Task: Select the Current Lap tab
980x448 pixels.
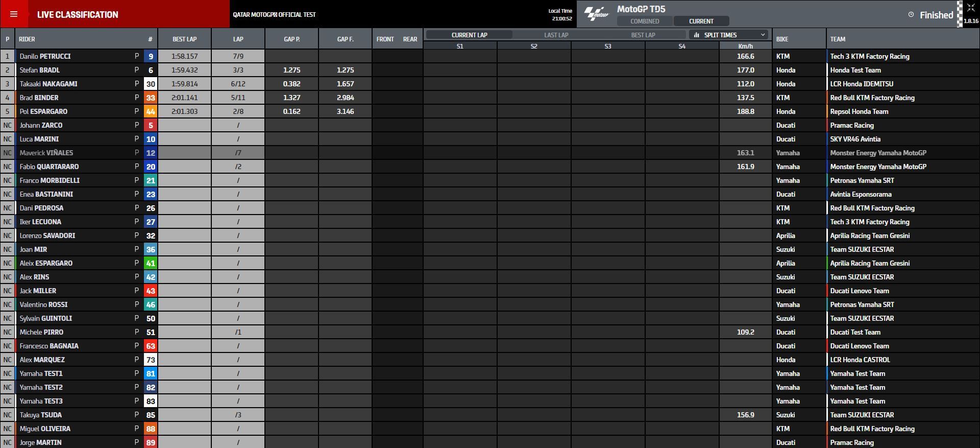Action: [469, 35]
